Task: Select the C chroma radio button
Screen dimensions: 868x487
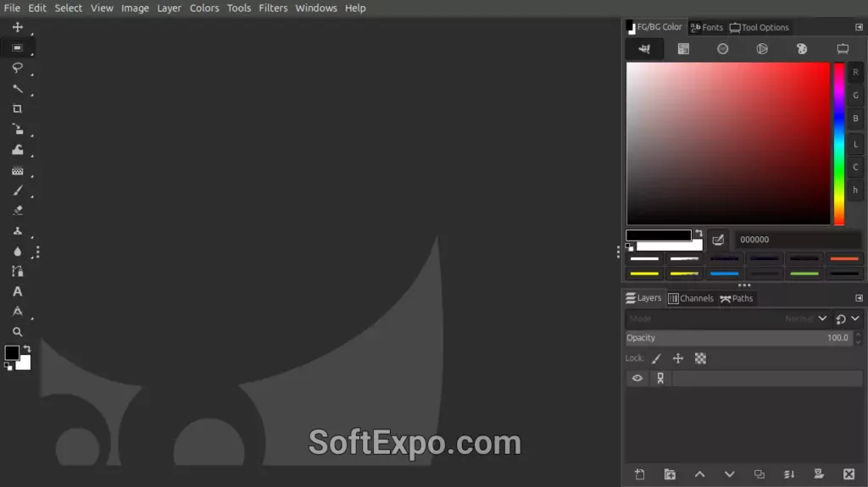Action: pyautogui.click(x=855, y=167)
